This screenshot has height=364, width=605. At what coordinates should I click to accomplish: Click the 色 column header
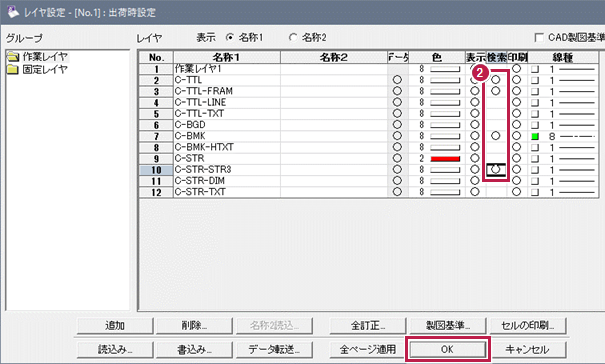point(437,58)
